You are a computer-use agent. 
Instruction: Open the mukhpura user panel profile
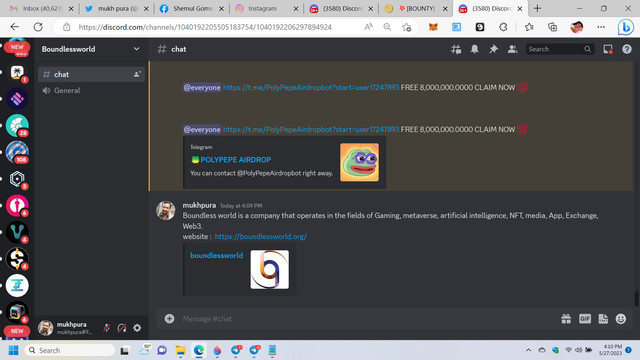65,328
